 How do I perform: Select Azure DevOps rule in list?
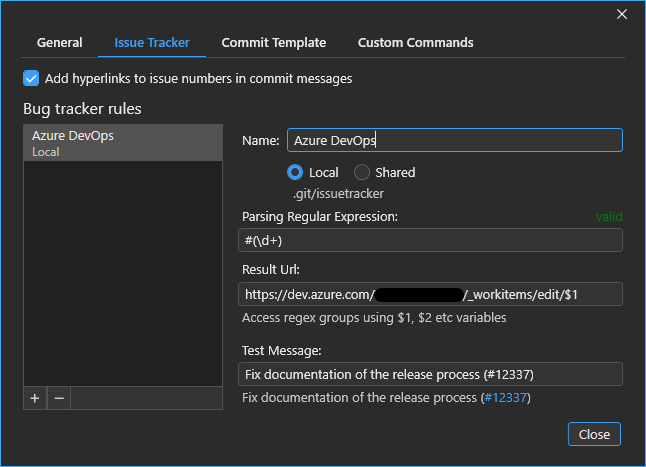click(x=123, y=143)
